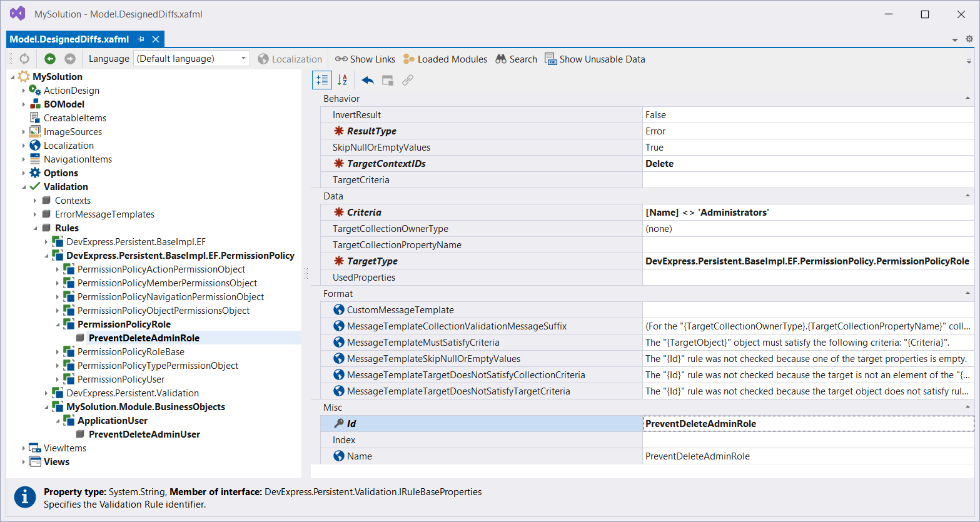Select the ViewItems node

pyautogui.click(x=65, y=448)
